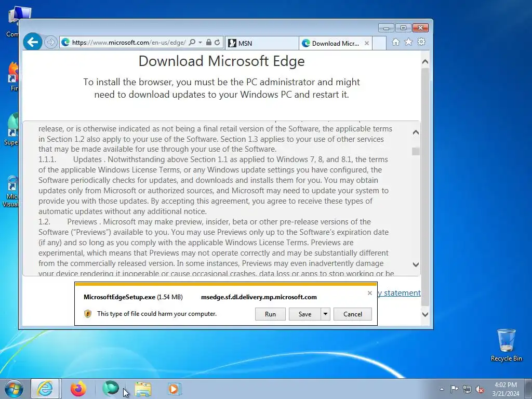Open Windows Media Player taskbar icon
Image resolution: width=532 pixels, height=399 pixels.
[175, 389]
